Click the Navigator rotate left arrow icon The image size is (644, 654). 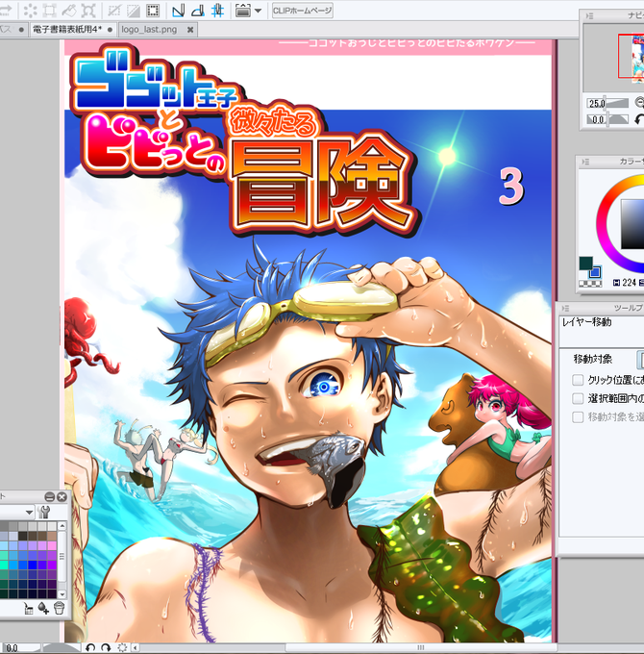tap(639, 119)
